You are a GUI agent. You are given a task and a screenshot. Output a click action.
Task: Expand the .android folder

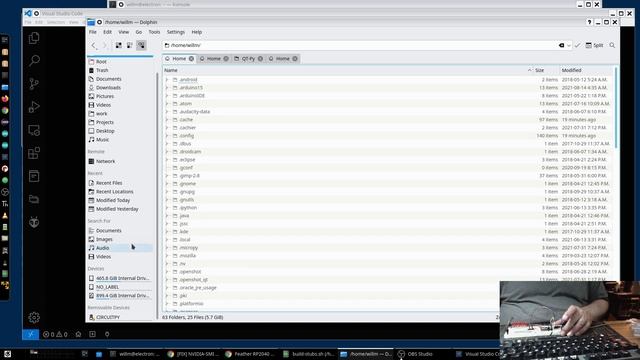click(x=167, y=80)
